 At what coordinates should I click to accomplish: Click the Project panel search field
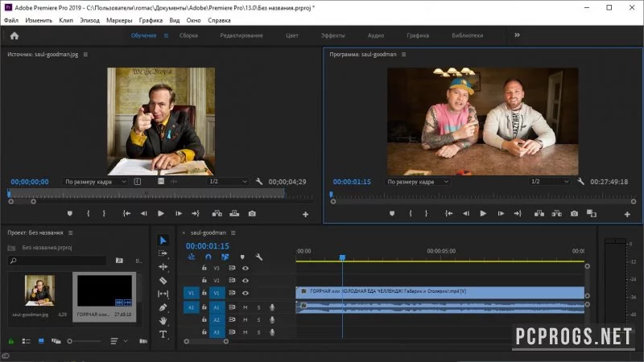57,261
